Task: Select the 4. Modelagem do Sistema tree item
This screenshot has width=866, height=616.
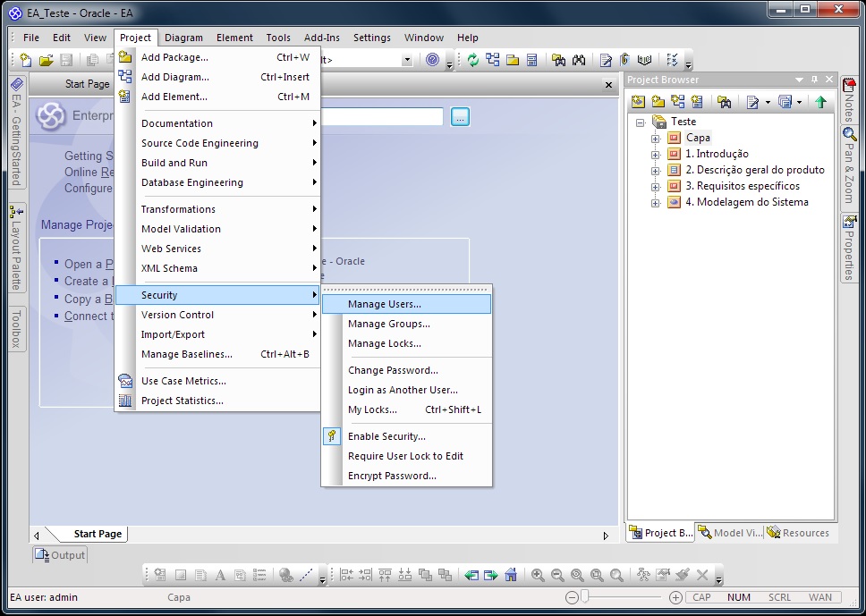Action: [747, 202]
